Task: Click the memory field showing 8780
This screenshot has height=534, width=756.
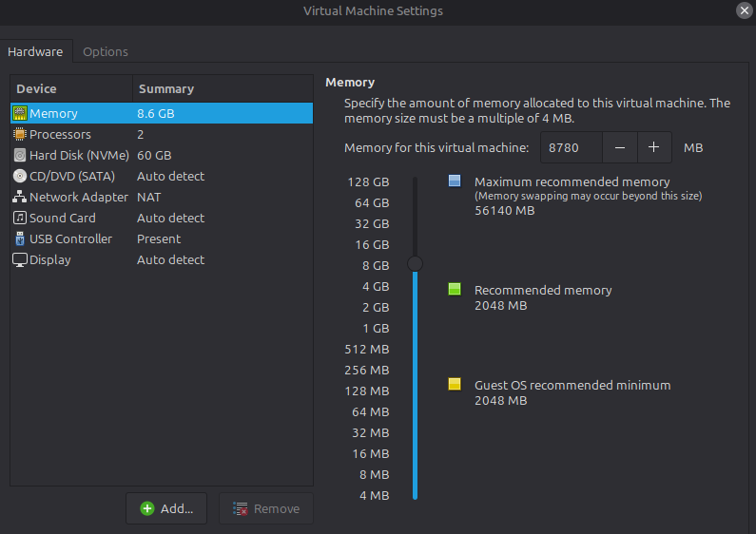Action: pos(572,147)
